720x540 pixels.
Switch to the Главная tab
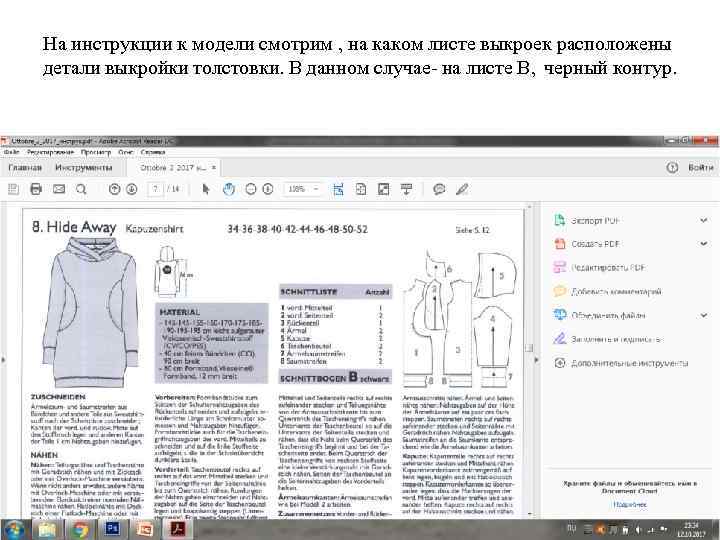pyautogui.click(x=24, y=168)
